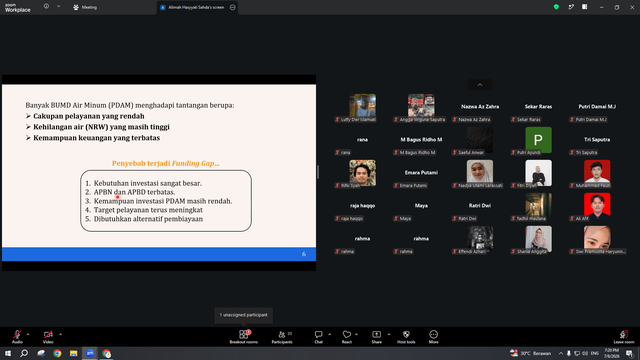Click Sekar Raras's name tile
The image size is (640, 360).
pos(538,108)
